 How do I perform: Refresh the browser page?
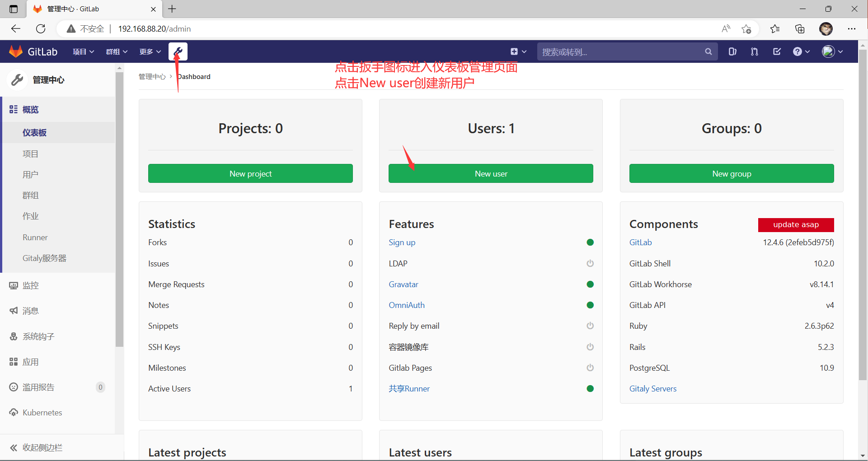(41, 29)
